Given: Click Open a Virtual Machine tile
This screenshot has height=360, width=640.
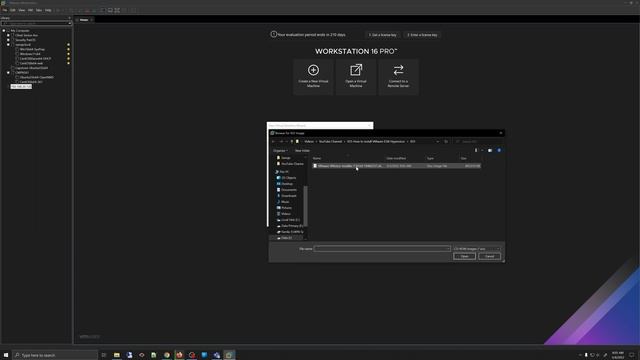Looking at the screenshot, I should pos(356,77).
